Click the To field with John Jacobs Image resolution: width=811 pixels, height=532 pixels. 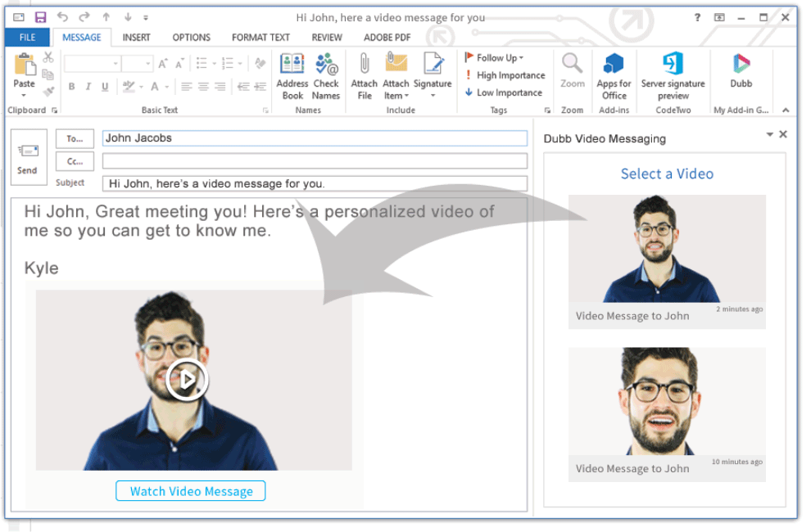315,138
